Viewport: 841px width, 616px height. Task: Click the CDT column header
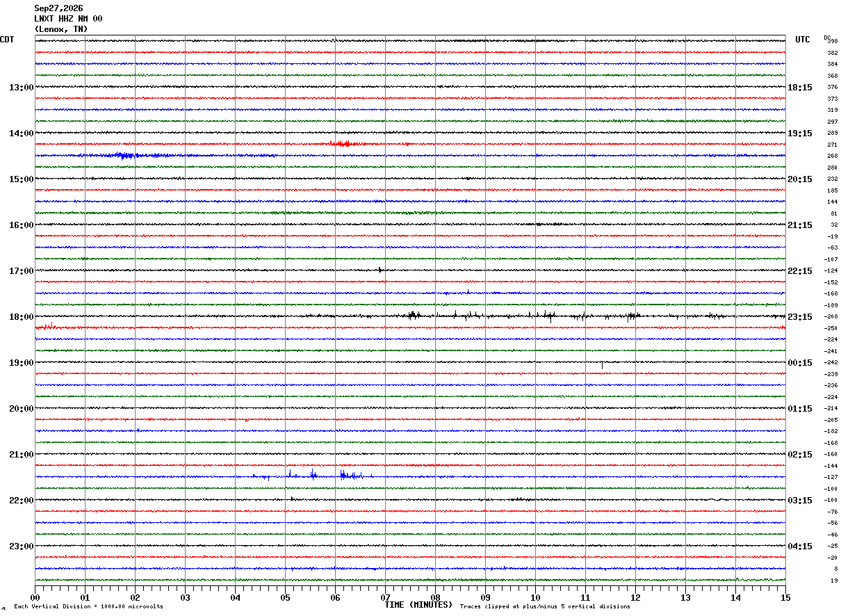[x=7, y=40]
